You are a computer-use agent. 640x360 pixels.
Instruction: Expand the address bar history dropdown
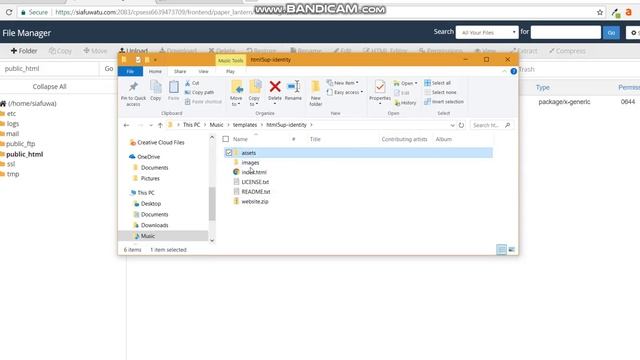(x=452, y=125)
